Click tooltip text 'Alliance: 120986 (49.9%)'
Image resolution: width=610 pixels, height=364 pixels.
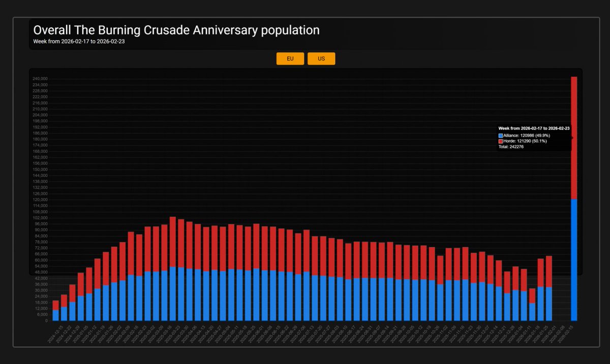(x=527, y=136)
